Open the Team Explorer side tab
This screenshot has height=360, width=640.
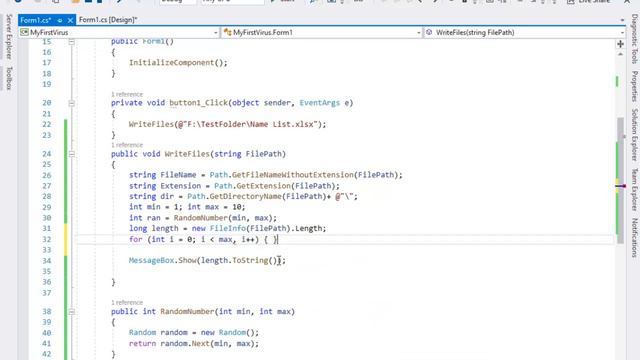point(635,189)
